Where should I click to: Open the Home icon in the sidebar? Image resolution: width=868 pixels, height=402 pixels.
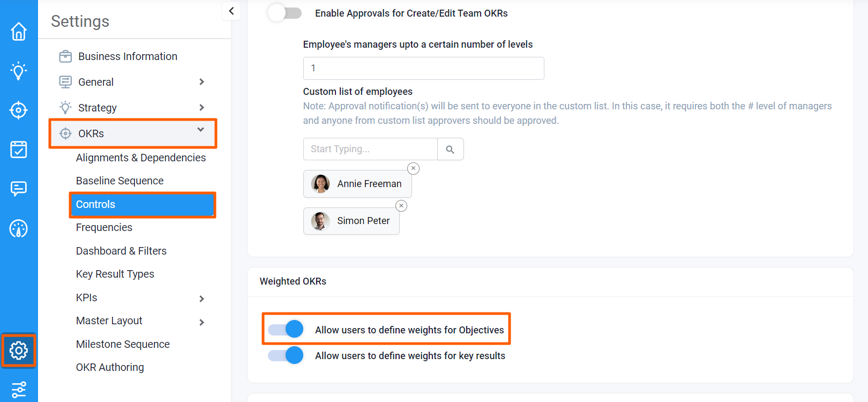(x=19, y=32)
